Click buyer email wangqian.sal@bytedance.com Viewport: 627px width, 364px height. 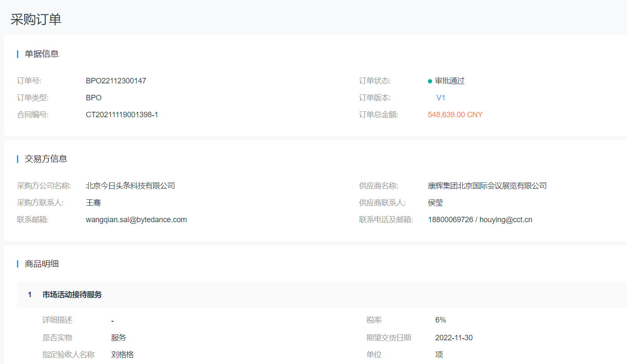pos(136,220)
